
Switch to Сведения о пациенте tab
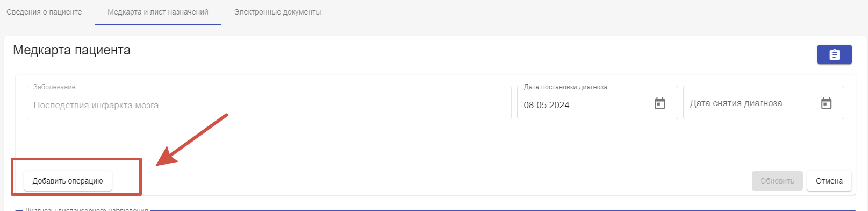coord(44,12)
